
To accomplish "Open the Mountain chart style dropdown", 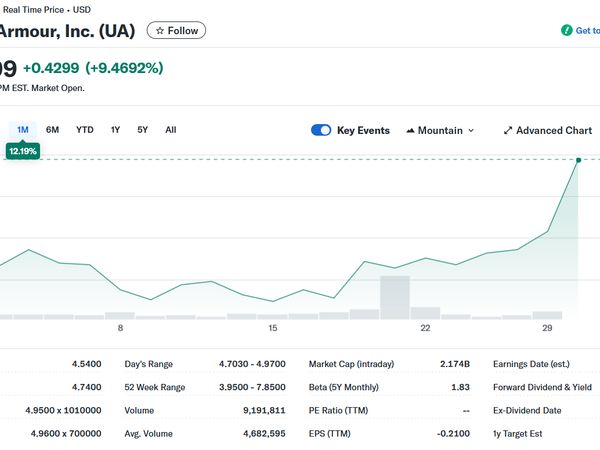I will click(x=440, y=130).
